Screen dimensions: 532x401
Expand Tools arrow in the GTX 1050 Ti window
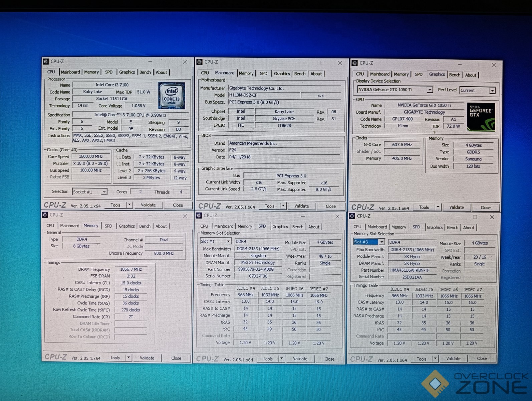click(438, 207)
